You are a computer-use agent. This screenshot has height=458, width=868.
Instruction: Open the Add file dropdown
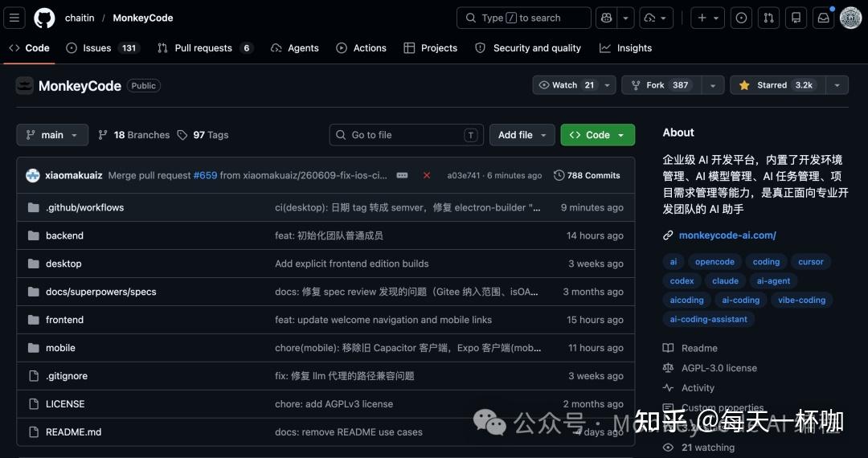[522, 135]
